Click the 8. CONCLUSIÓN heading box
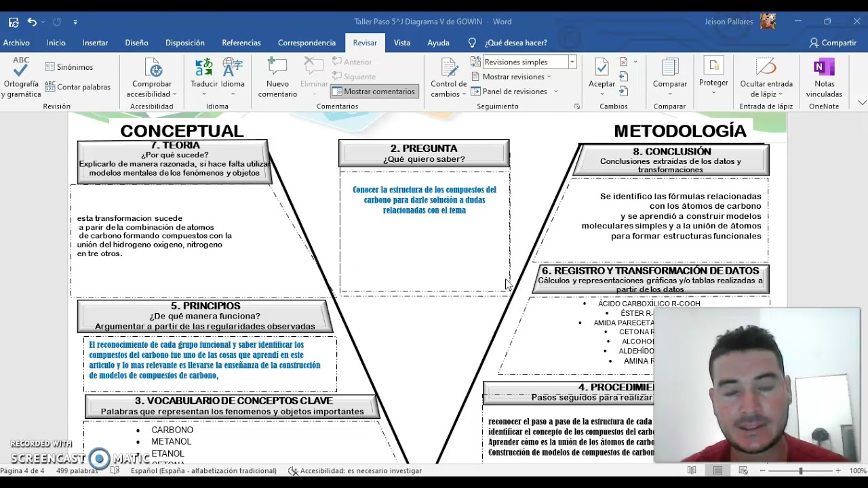The height and width of the screenshot is (488, 868). tap(671, 160)
